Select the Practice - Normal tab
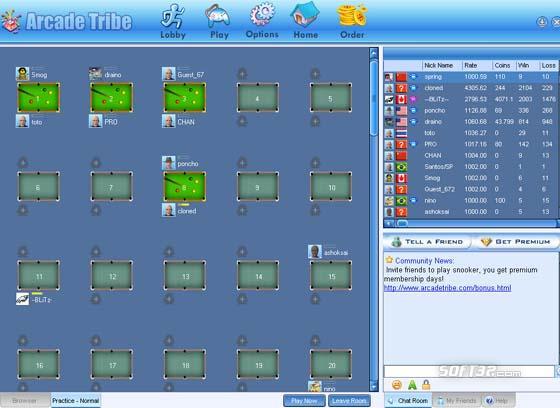The image size is (560, 408). (75, 400)
